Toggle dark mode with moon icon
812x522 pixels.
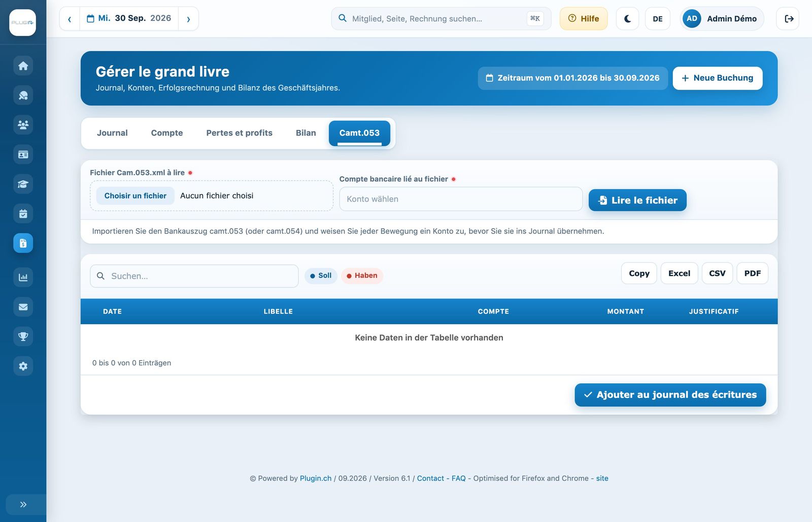[x=627, y=19]
